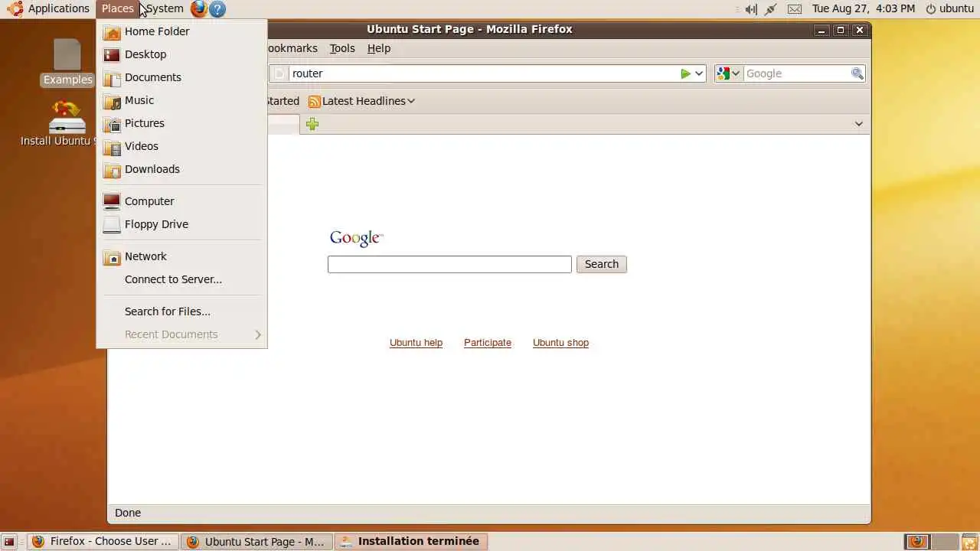
Task: Select the second workspace in switcher
Action: pos(943,542)
